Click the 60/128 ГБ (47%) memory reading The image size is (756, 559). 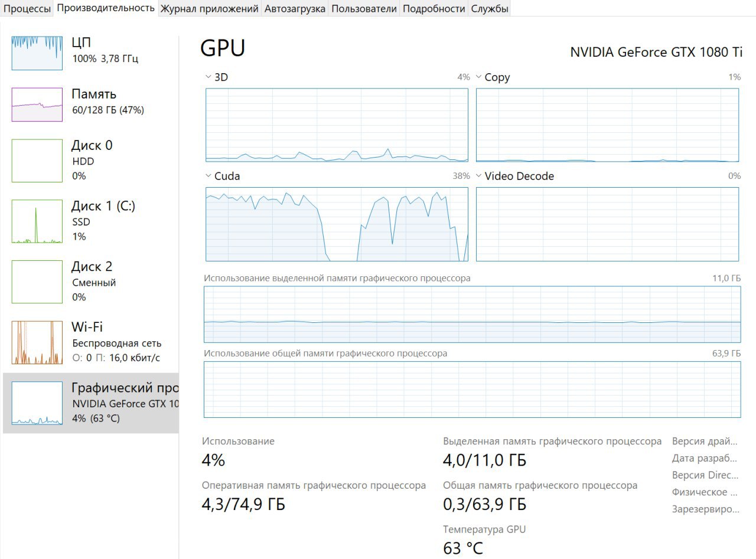[x=108, y=110]
